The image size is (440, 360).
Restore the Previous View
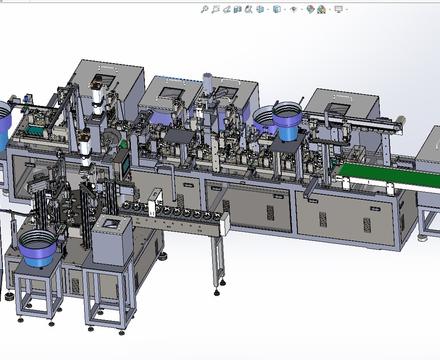coord(227,9)
